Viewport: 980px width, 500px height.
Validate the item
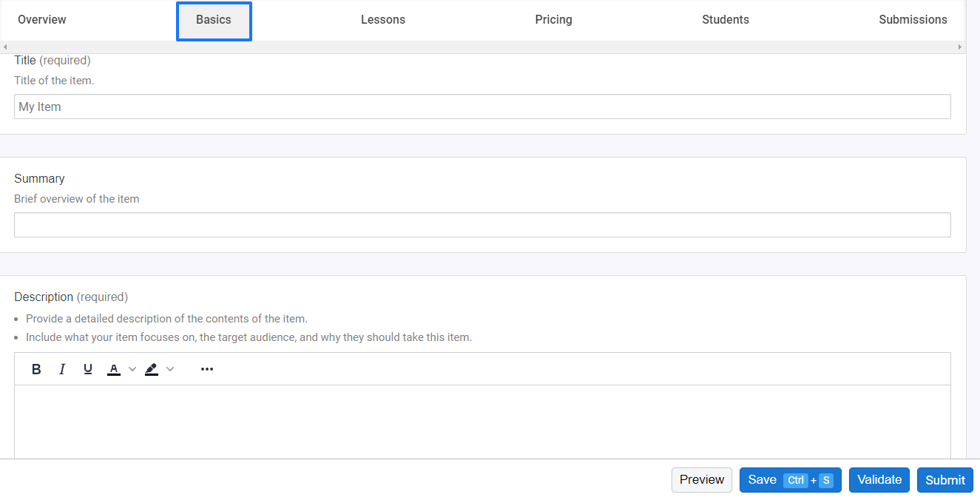(879, 479)
